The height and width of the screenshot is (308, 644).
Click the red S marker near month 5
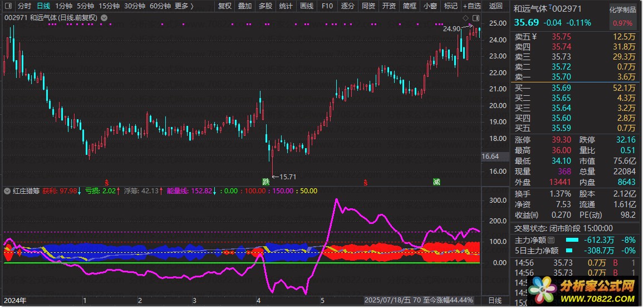click(365, 182)
